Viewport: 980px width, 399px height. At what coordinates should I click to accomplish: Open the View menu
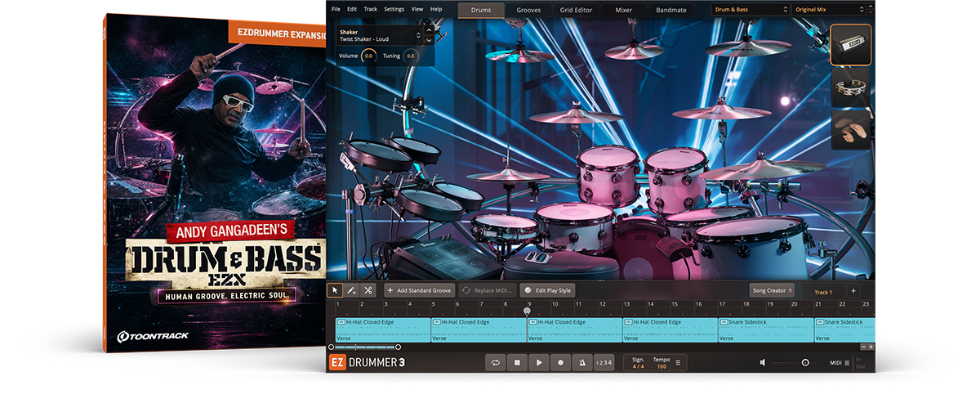(x=417, y=9)
